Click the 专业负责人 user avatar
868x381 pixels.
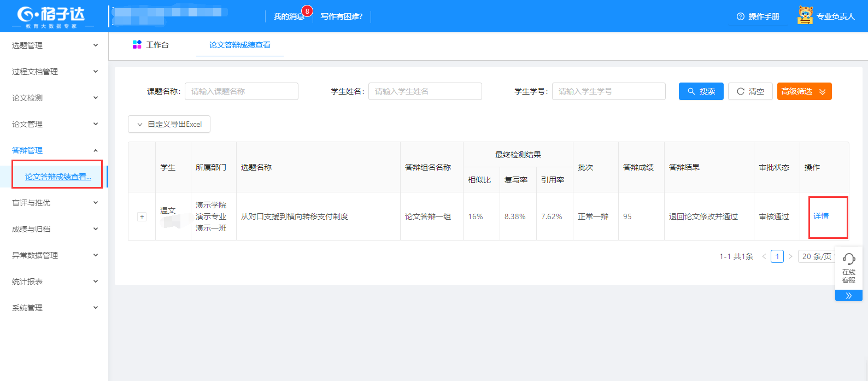[x=805, y=15]
